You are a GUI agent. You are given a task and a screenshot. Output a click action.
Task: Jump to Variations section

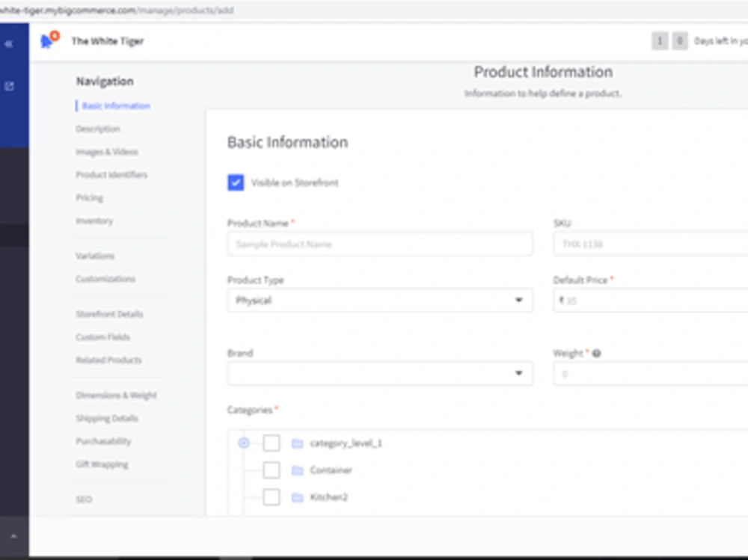point(95,256)
